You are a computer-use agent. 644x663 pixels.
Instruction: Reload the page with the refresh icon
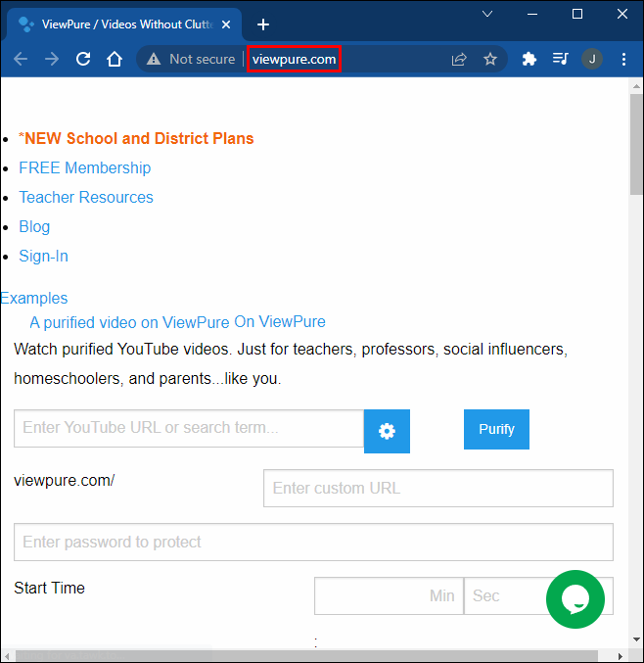pyautogui.click(x=83, y=59)
